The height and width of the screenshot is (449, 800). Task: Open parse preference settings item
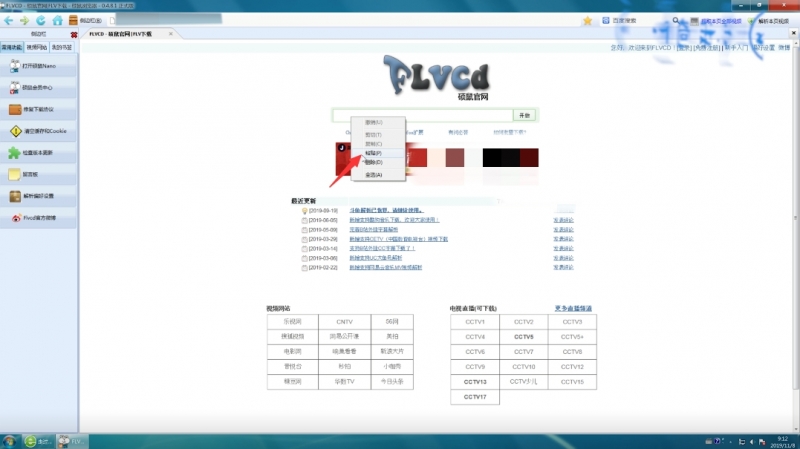click(x=39, y=196)
